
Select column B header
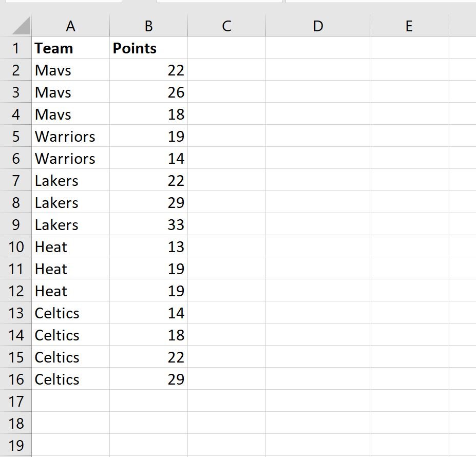coord(149,26)
